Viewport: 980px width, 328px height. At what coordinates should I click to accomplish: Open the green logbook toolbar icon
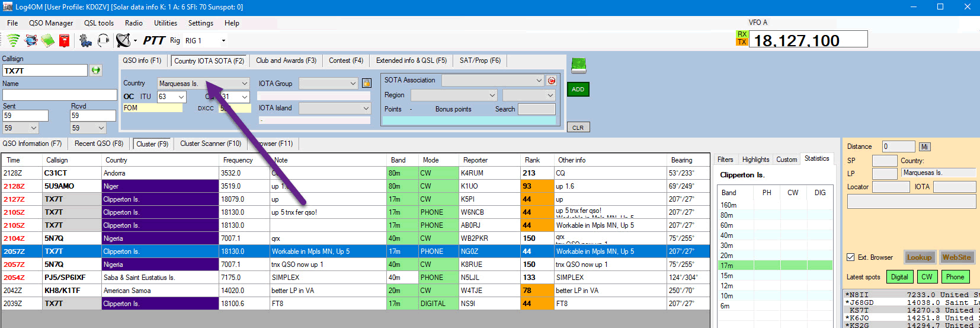pos(47,40)
